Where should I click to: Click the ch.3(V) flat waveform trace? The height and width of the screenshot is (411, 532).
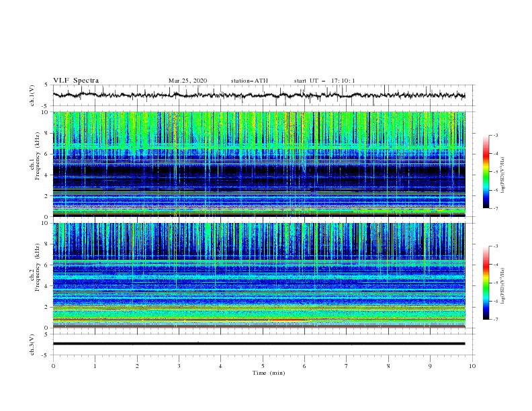pyautogui.click(x=259, y=344)
